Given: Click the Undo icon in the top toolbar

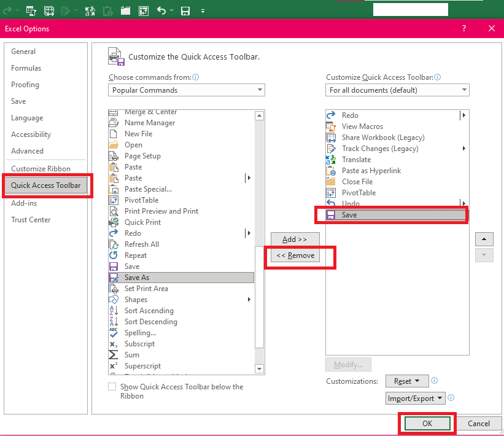Looking at the screenshot, I should [161, 11].
